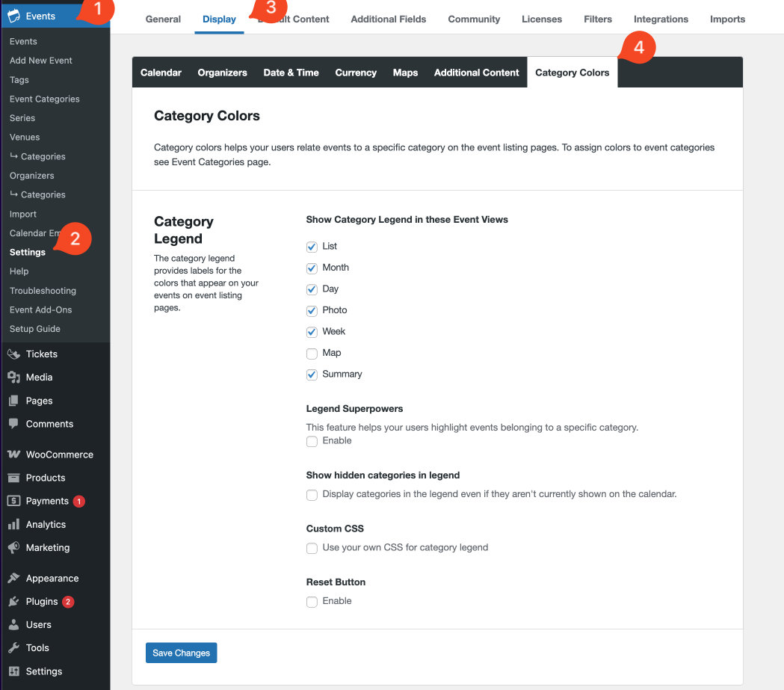Click the Tickets icon in sidebar
The height and width of the screenshot is (690, 784).
point(13,354)
